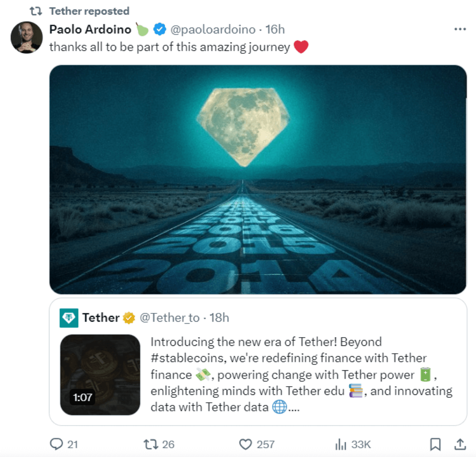Bookmark this post
The width and height of the screenshot is (476, 457).
click(x=435, y=444)
